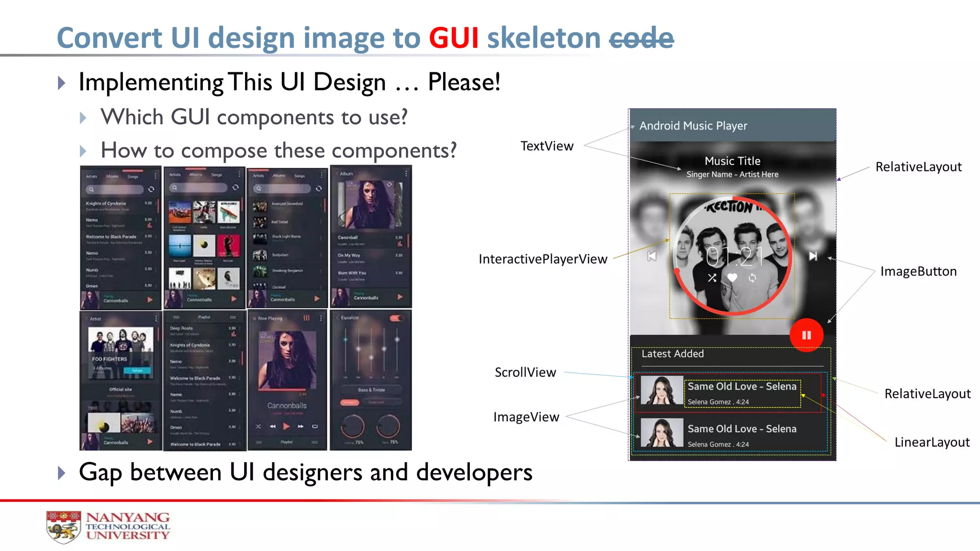Open the Official site link in the Artist mockup
Screen dimensions: 980x551
point(120,390)
